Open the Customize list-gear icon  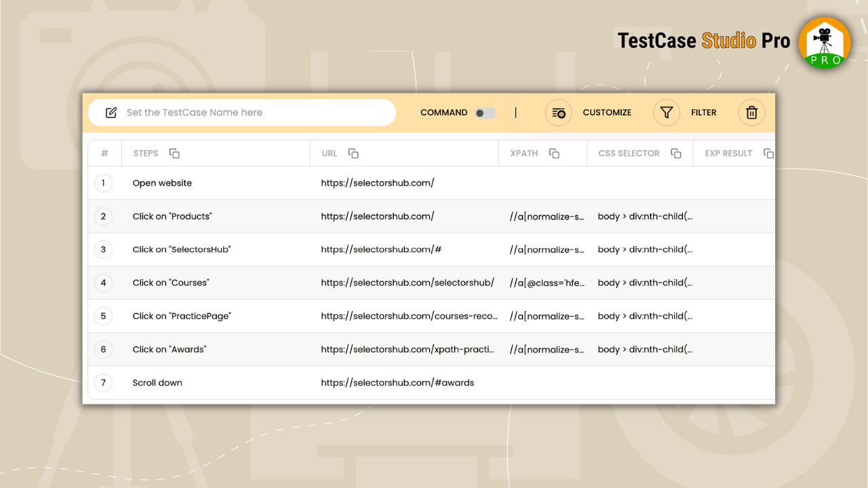click(558, 113)
